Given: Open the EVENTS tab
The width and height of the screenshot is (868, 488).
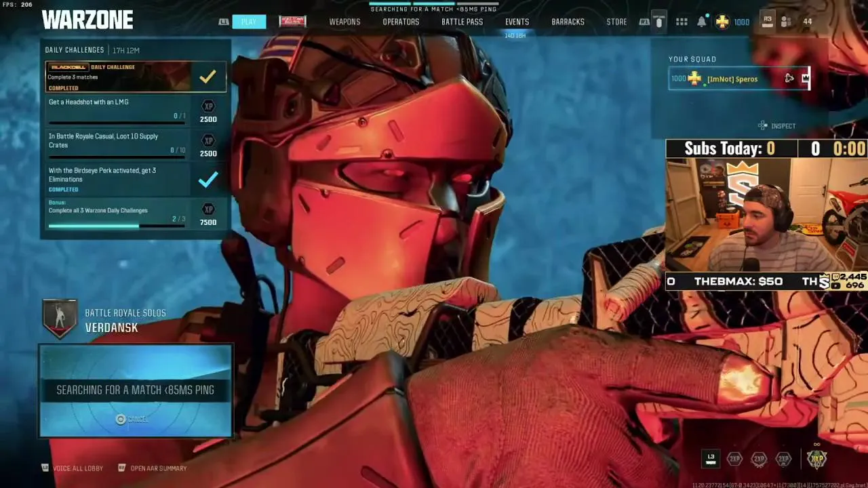Looking at the screenshot, I should 517,22.
